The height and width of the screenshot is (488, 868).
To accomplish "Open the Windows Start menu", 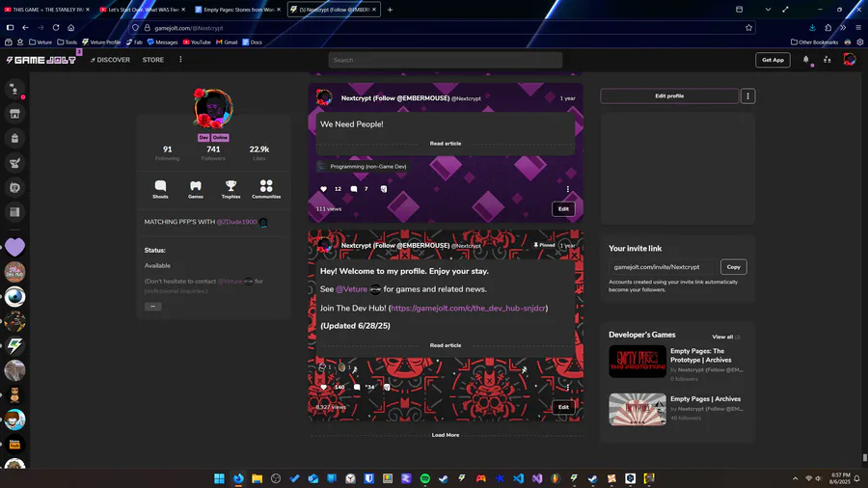I will [219, 478].
